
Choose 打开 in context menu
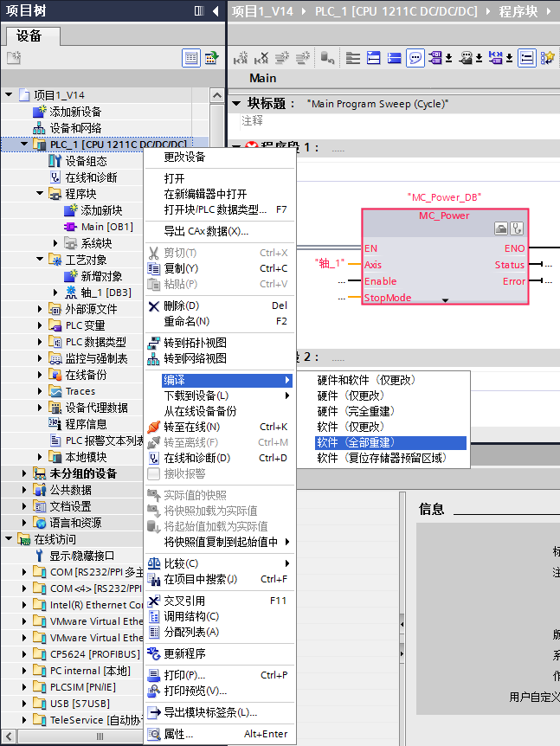tap(219, 178)
